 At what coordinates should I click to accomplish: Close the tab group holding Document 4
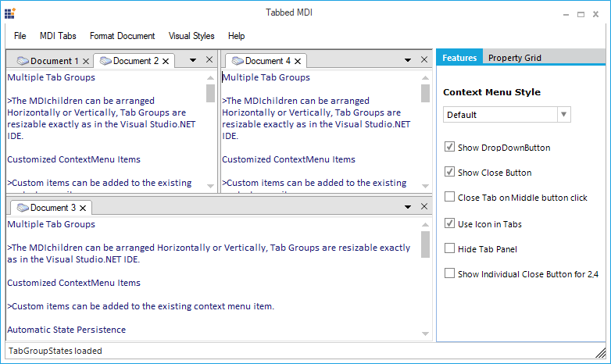pos(424,59)
